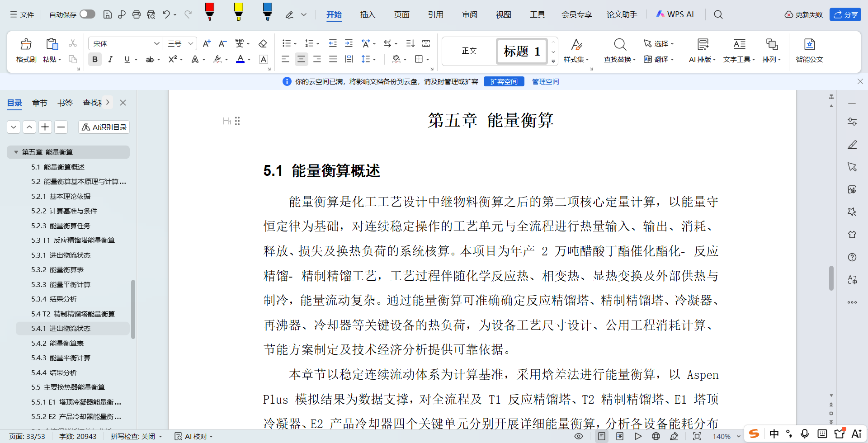This screenshot has width=868, height=443.
Task: Open WPS AI button
Action: [675, 14]
